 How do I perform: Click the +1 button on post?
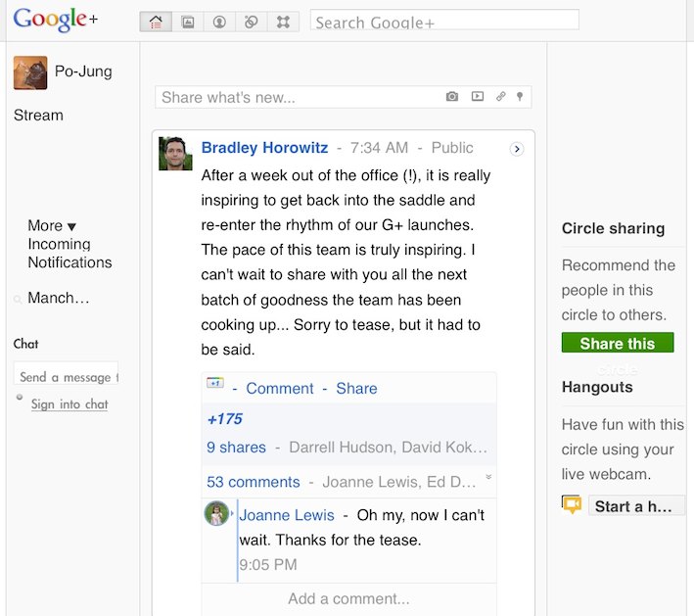pos(215,383)
